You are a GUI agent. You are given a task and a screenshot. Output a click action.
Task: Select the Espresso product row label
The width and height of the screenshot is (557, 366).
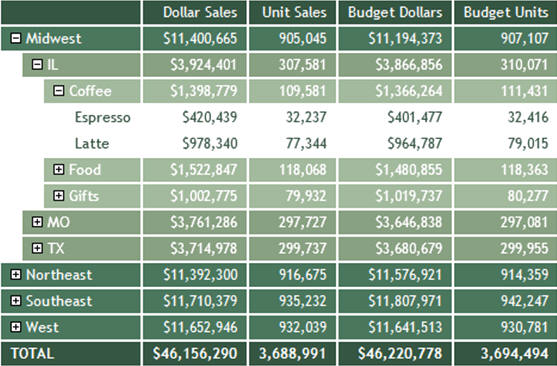(103, 117)
